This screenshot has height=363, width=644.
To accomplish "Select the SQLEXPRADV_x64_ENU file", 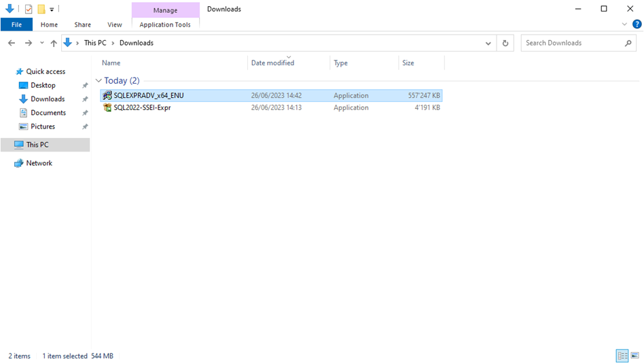I will click(x=271, y=95).
